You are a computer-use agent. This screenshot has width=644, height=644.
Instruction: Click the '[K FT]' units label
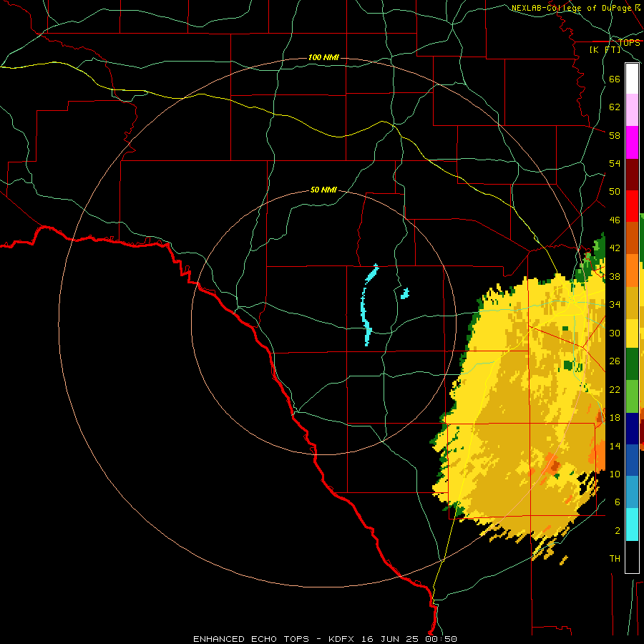point(605,49)
